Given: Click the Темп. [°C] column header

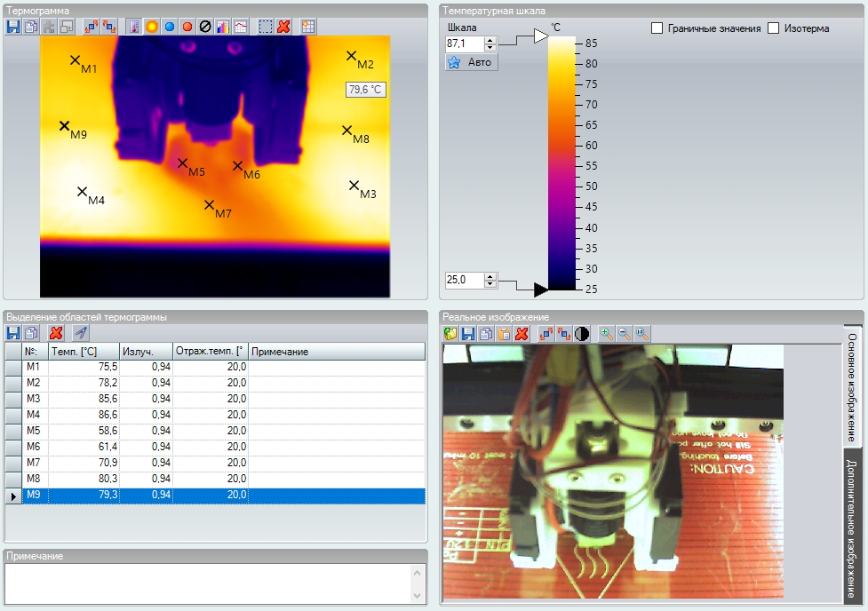Looking at the screenshot, I should tap(83, 352).
